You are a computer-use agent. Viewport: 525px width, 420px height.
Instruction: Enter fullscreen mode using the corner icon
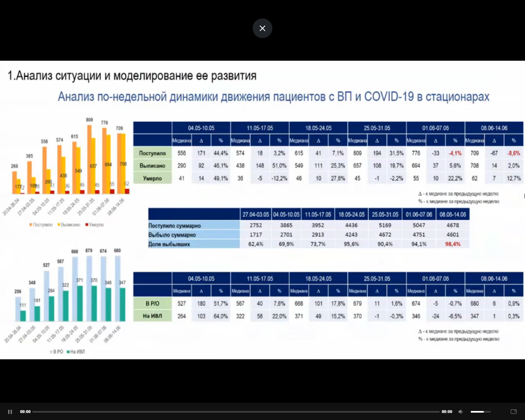point(513,411)
